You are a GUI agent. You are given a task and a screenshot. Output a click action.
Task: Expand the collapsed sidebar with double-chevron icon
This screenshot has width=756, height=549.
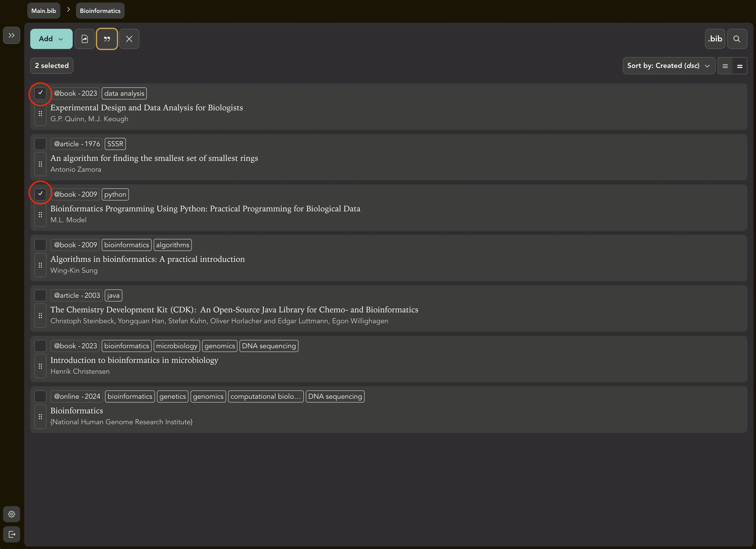(x=11, y=35)
